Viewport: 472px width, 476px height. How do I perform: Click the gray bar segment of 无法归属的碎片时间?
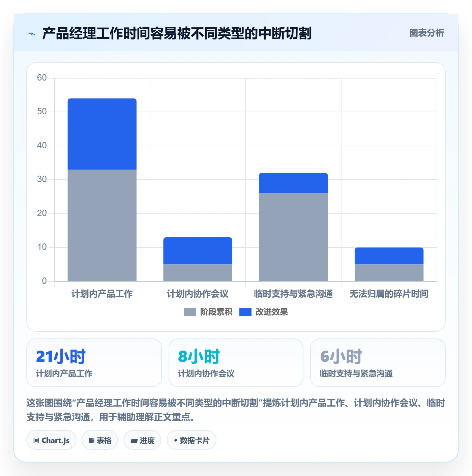[x=389, y=273]
